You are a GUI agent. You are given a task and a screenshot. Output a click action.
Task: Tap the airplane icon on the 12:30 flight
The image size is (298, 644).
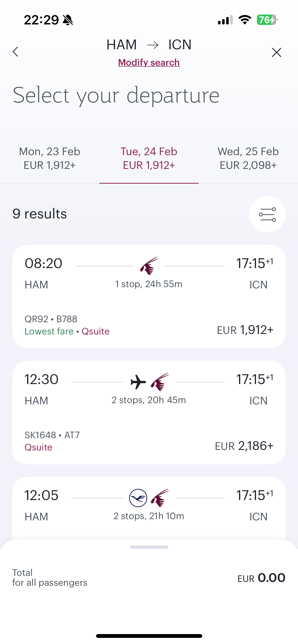point(138,382)
